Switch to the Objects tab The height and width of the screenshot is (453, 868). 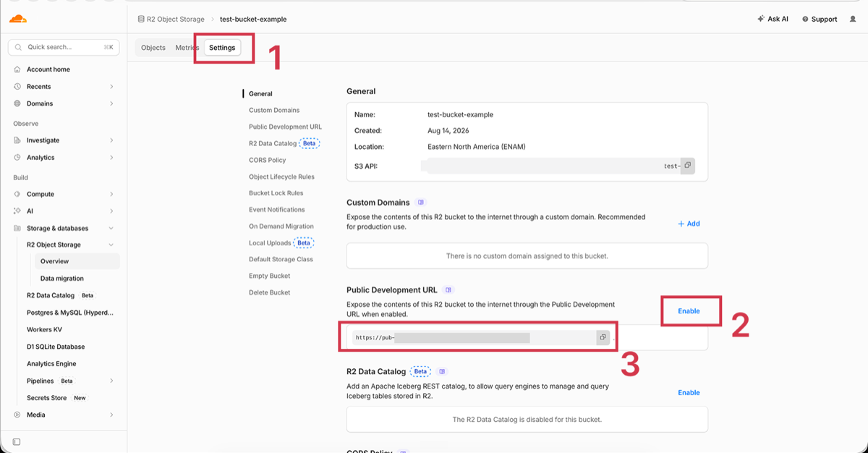click(153, 48)
